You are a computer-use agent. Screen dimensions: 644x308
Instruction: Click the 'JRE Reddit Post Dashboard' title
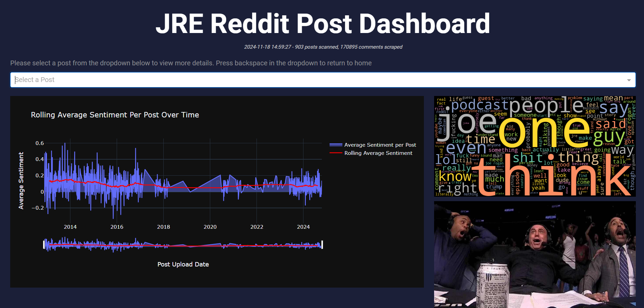(322, 23)
